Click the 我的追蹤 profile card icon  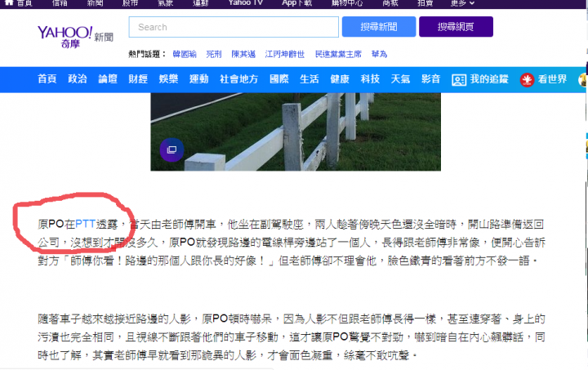tap(459, 79)
